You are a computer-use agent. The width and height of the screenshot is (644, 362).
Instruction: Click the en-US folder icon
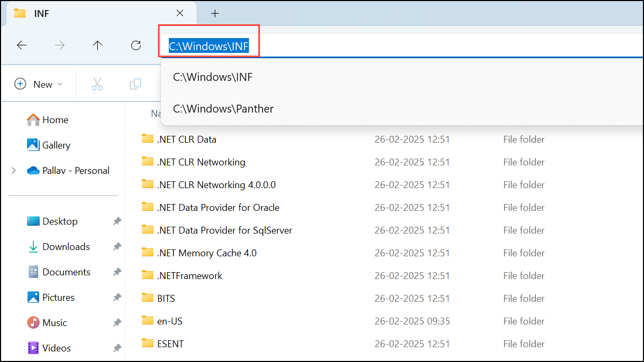tap(147, 321)
